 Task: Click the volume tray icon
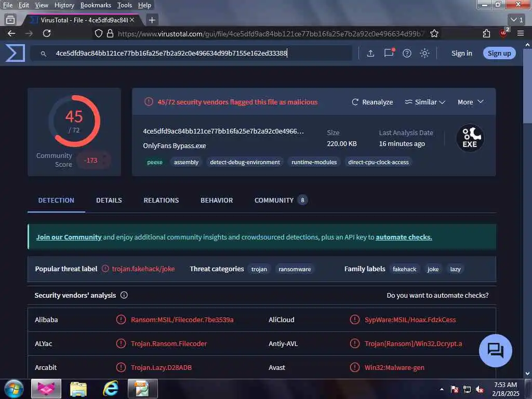[480, 389]
